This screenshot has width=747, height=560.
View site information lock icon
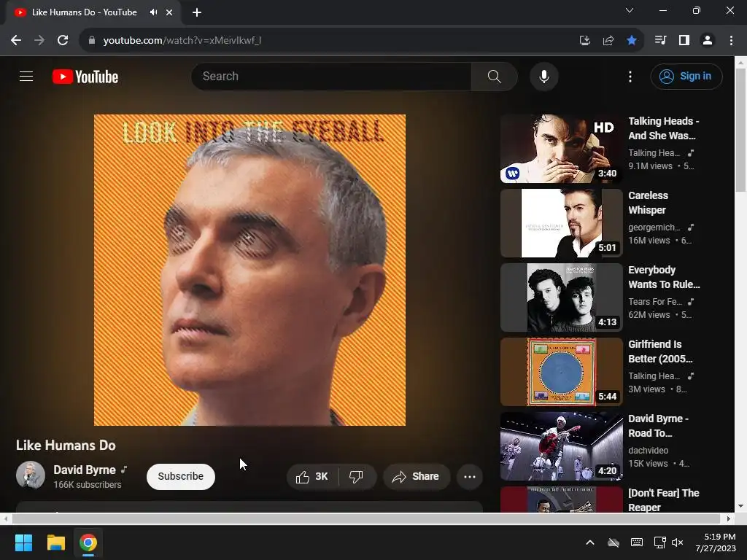point(92,41)
